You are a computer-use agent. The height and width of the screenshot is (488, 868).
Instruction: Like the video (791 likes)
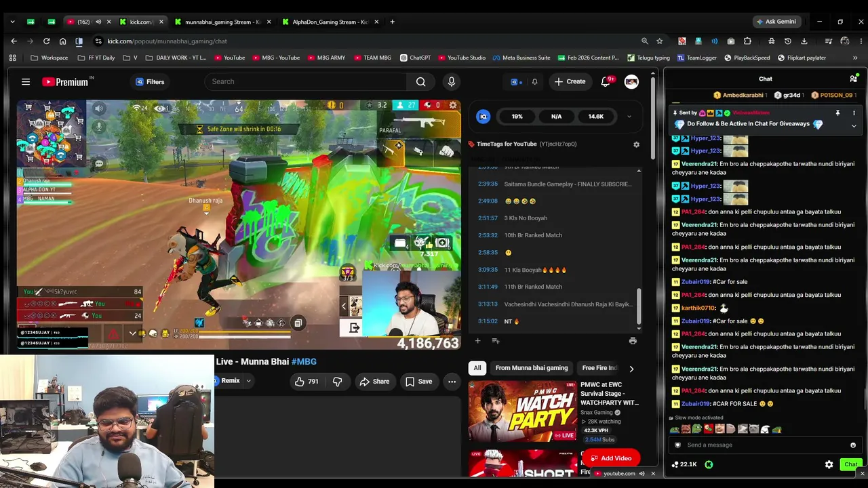tap(307, 382)
